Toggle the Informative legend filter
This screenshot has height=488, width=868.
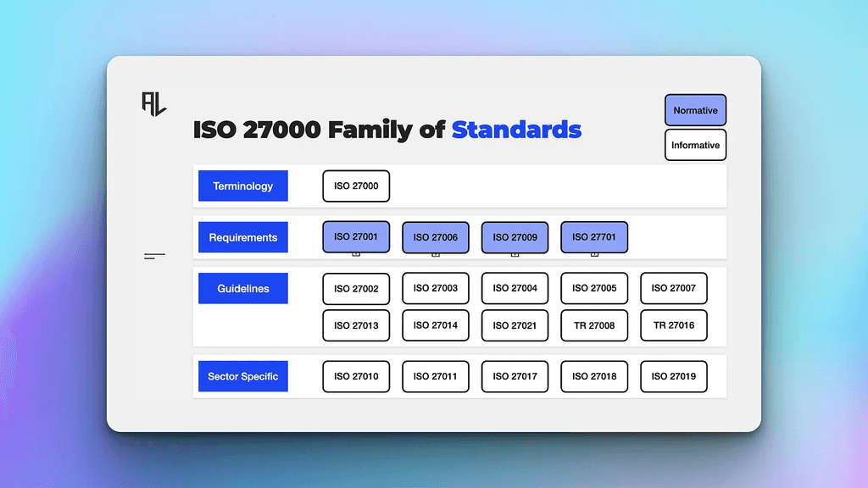point(695,145)
